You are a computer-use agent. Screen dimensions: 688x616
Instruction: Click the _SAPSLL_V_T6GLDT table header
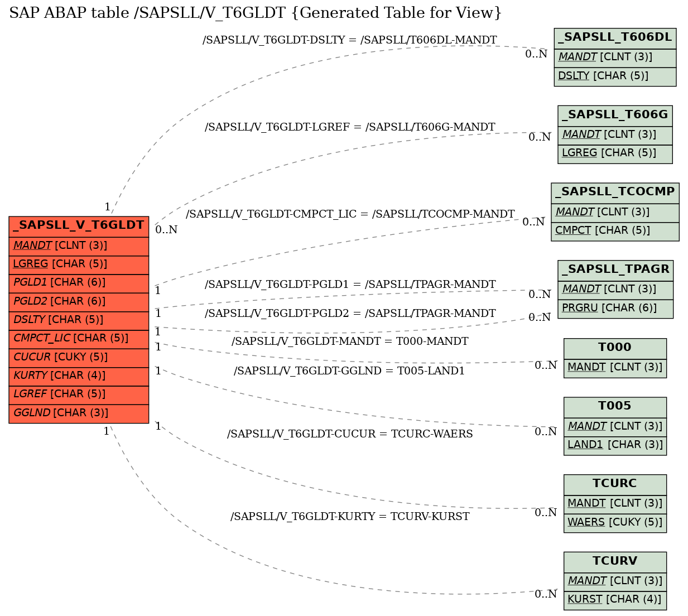pos(79,226)
